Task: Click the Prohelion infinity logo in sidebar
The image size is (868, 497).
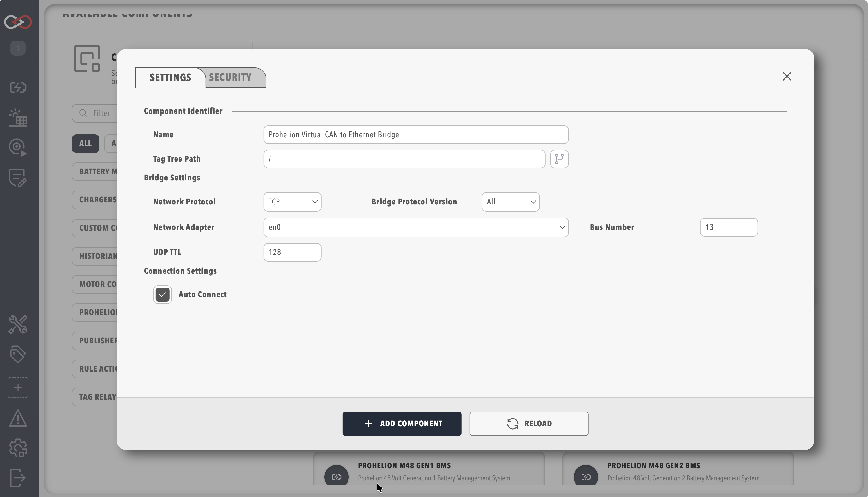Action: click(18, 22)
